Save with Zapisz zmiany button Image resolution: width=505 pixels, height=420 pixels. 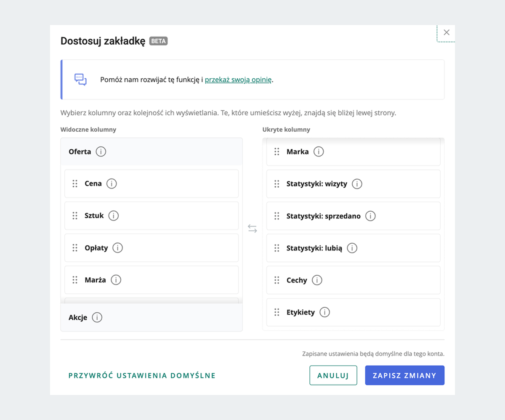tap(404, 375)
